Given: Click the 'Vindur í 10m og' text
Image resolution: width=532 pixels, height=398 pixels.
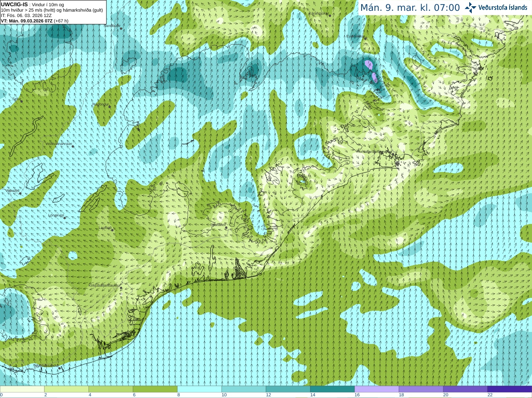Looking at the screenshot, I should 48,5.
